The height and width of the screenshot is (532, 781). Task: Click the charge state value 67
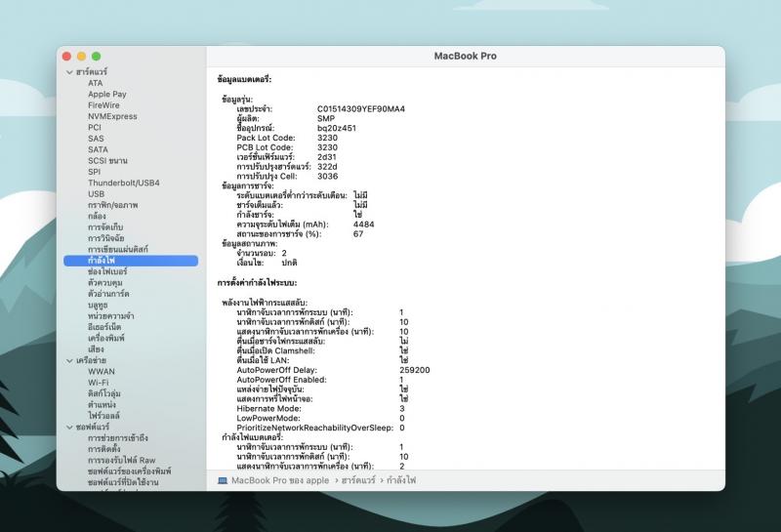(x=358, y=234)
